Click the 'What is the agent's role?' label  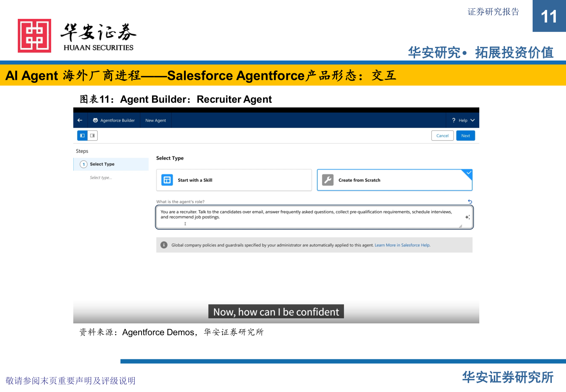[x=180, y=201]
